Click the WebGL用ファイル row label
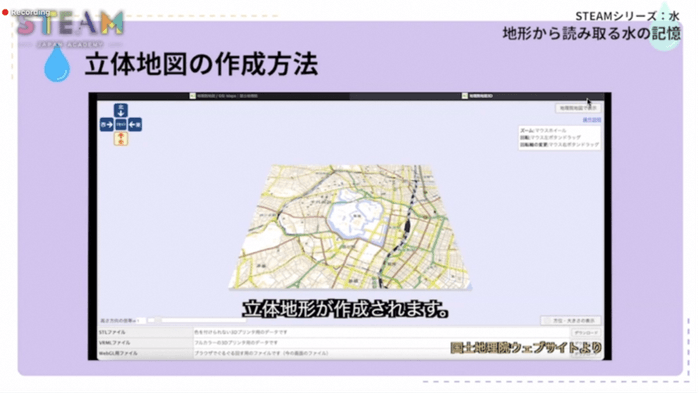 [x=118, y=353]
